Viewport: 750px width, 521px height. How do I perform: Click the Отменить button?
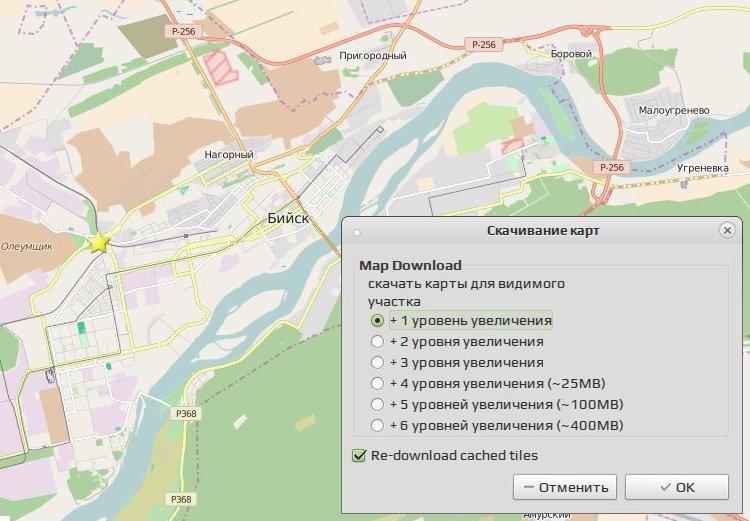coord(565,487)
